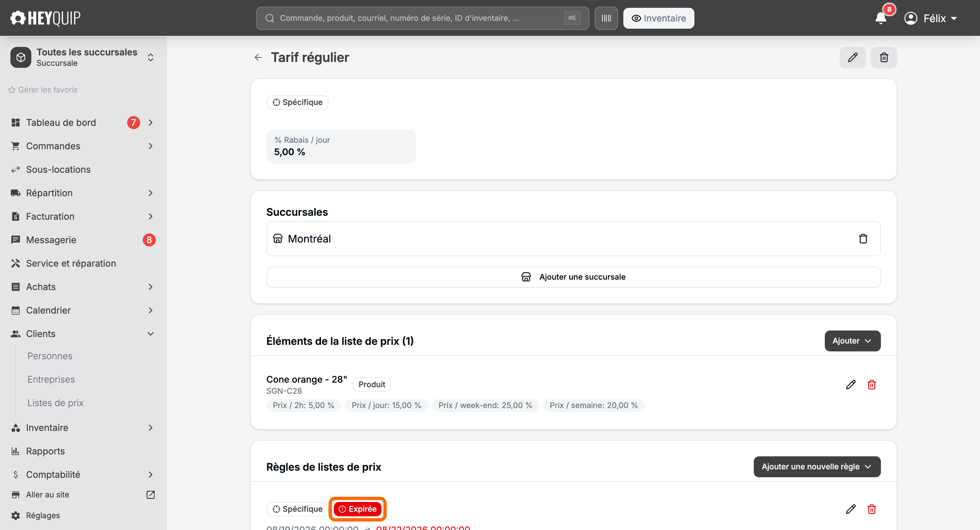Open Réglages settings gear
The image size is (980, 530).
pos(16,516)
